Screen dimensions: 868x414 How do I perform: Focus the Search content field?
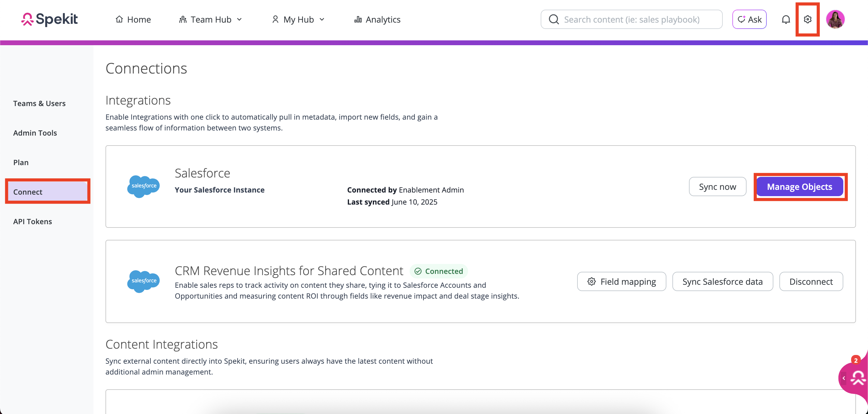point(637,20)
